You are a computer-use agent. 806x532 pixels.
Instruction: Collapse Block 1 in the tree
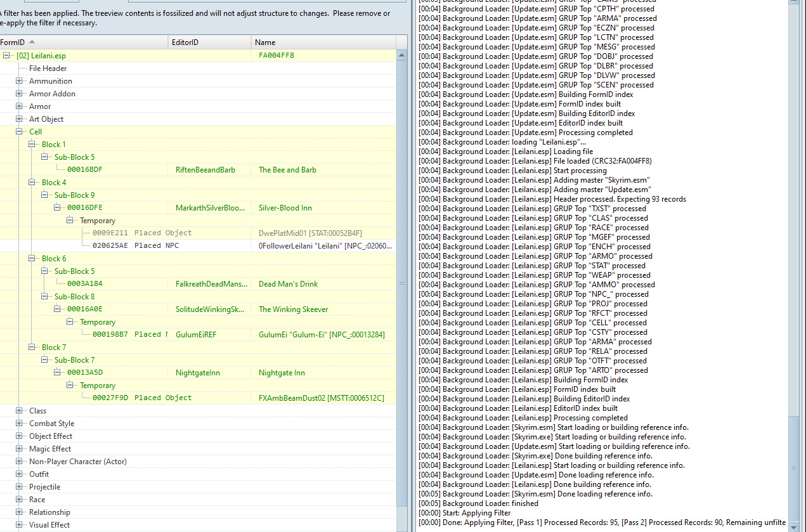click(x=32, y=145)
